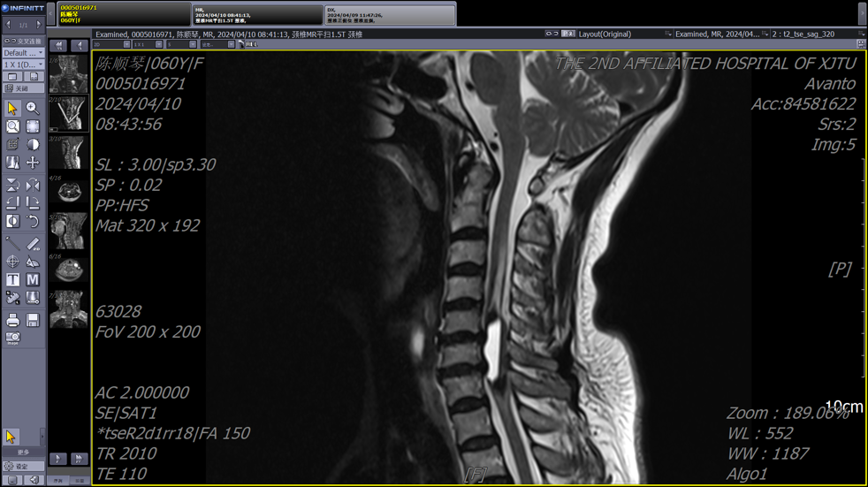Toggle the 交叉连接 cross-link option

point(23,42)
